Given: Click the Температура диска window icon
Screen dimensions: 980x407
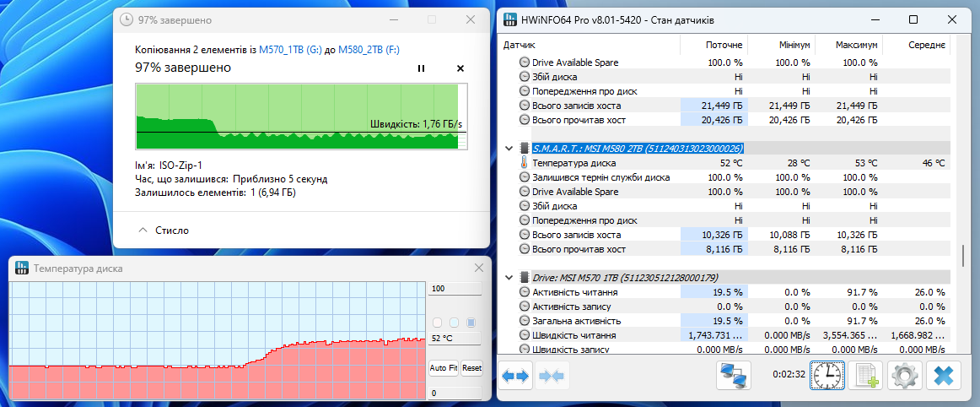Looking at the screenshot, I should click(x=22, y=268).
